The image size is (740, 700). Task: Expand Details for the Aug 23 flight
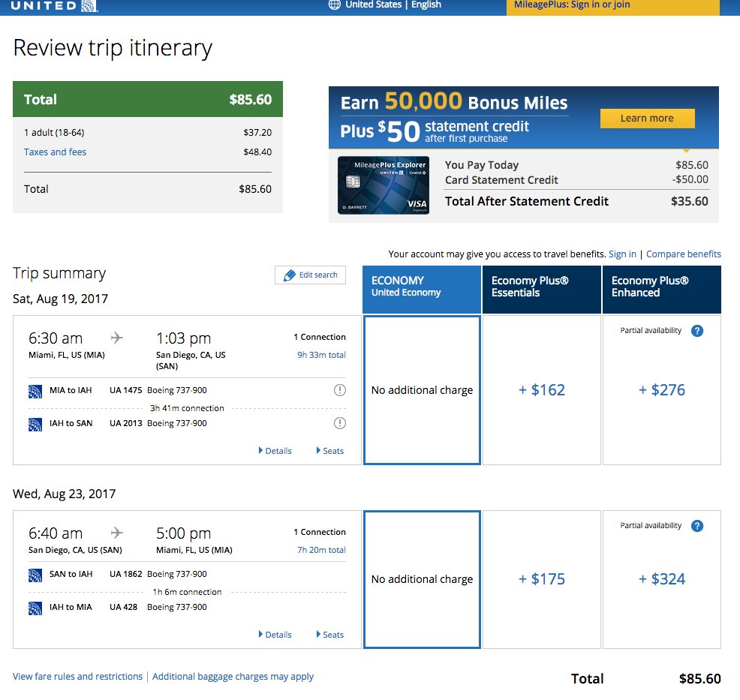click(275, 635)
